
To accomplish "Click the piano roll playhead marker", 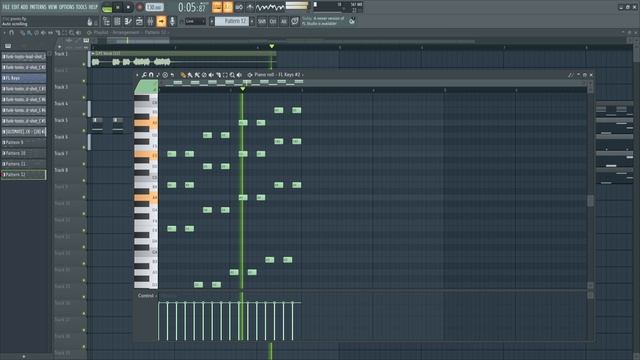I will point(242,89).
